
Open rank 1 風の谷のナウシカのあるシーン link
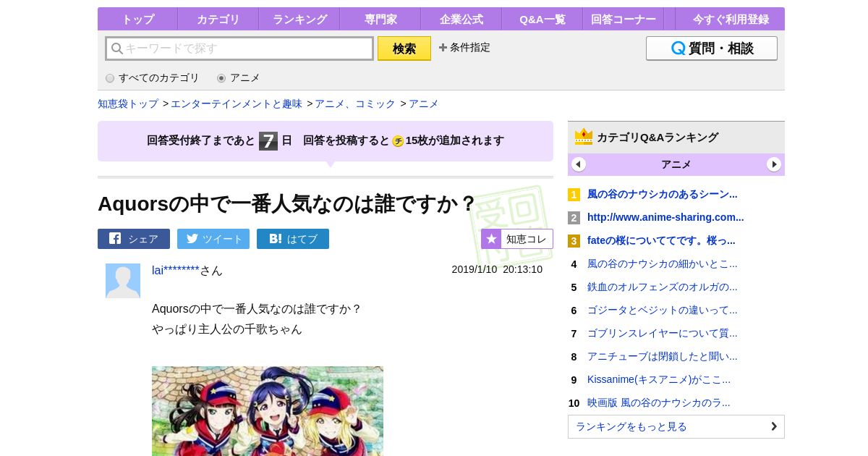pyautogui.click(x=663, y=194)
